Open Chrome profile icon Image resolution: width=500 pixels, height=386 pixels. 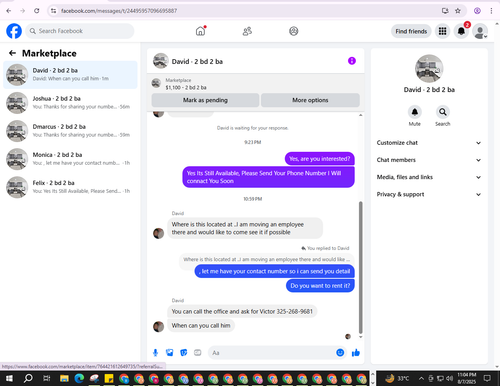477,11
